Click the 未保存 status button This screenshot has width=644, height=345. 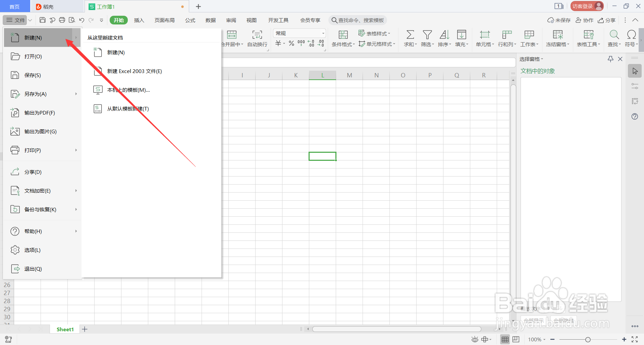click(559, 20)
